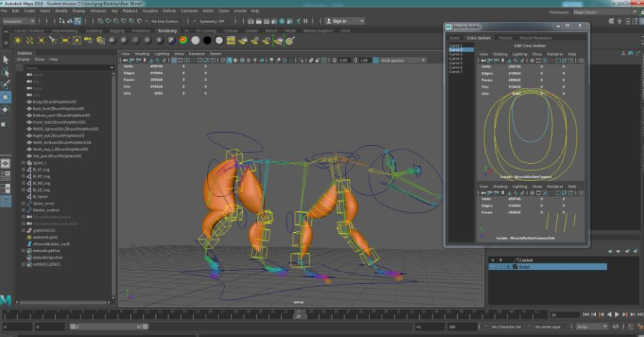Click the current frame 25 marker on the timeline
The image size is (644, 337).
298,315
